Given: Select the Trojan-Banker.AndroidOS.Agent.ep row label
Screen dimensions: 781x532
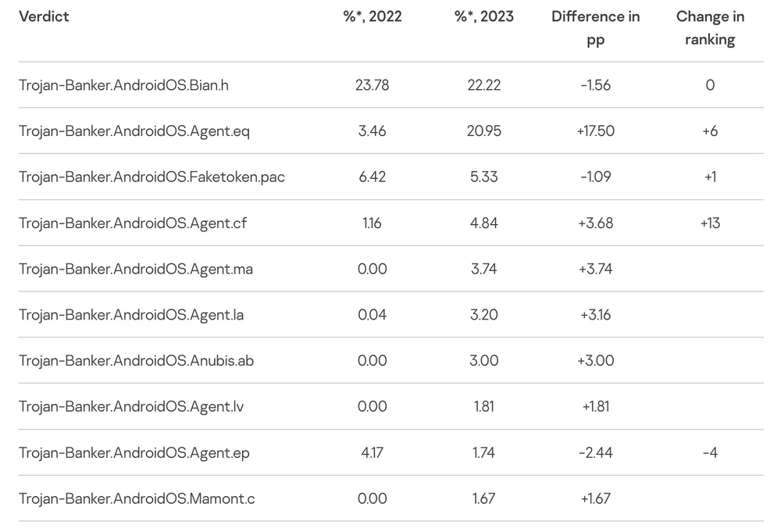Looking at the screenshot, I should (134, 452).
